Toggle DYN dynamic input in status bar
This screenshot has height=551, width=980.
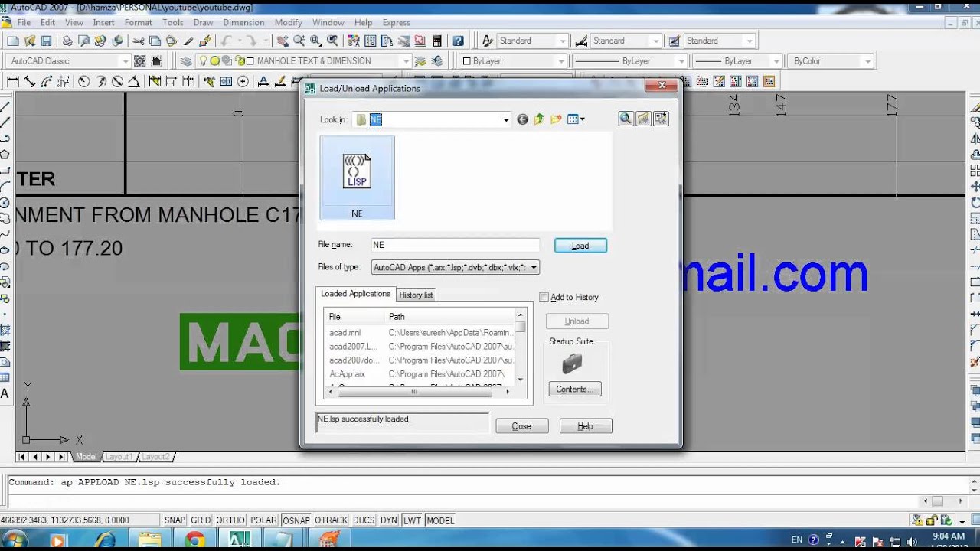pos(389,520)
